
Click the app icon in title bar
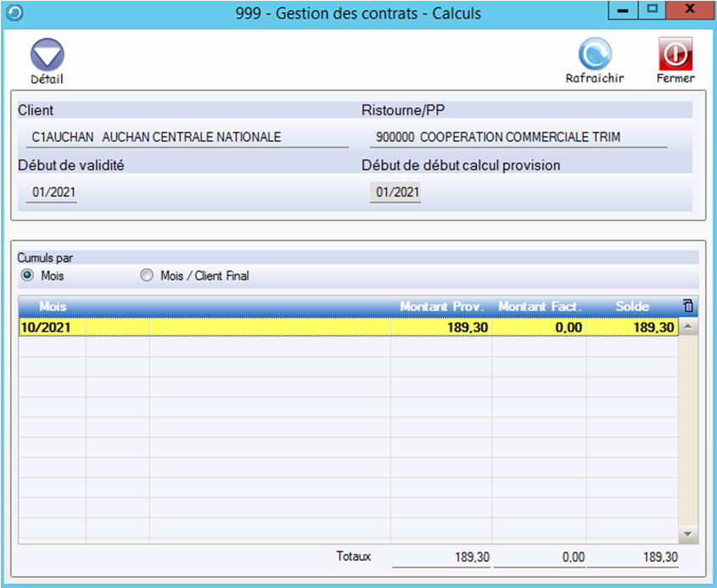pyautogui.click(x=13, y=13)
